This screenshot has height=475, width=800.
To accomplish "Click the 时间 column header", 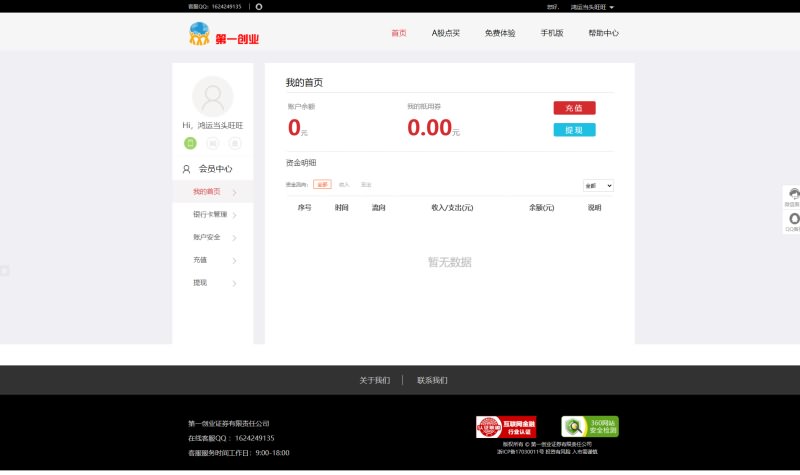I will (x=341, y=208).
